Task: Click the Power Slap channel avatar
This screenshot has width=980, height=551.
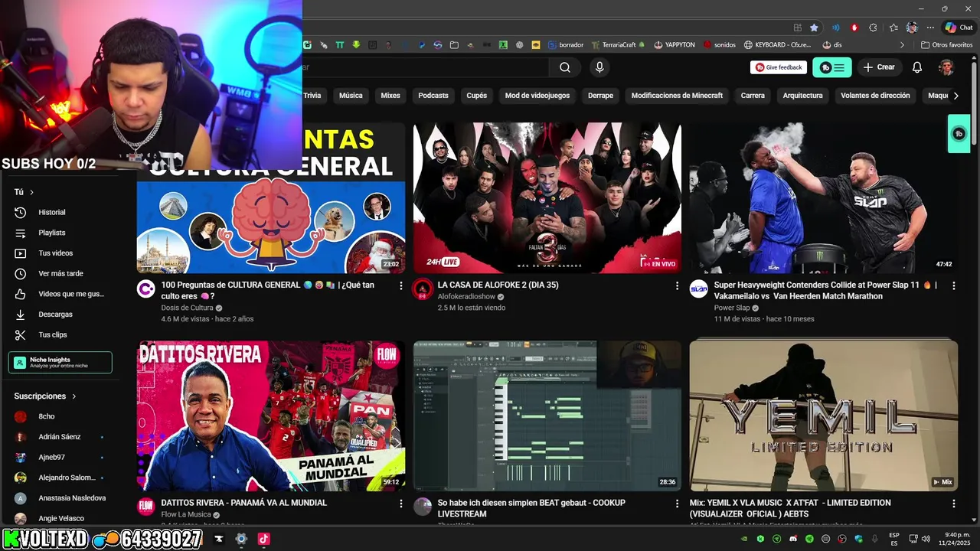Action: 698,289
